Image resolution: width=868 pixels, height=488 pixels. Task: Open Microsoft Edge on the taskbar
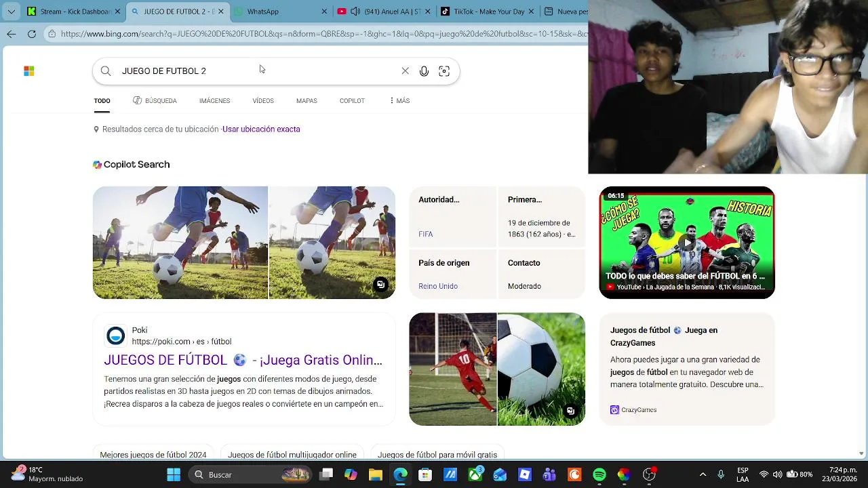tap(401, 475)
